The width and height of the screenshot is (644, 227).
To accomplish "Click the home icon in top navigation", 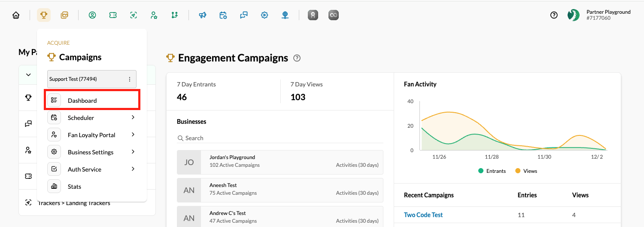I will 16,15.
